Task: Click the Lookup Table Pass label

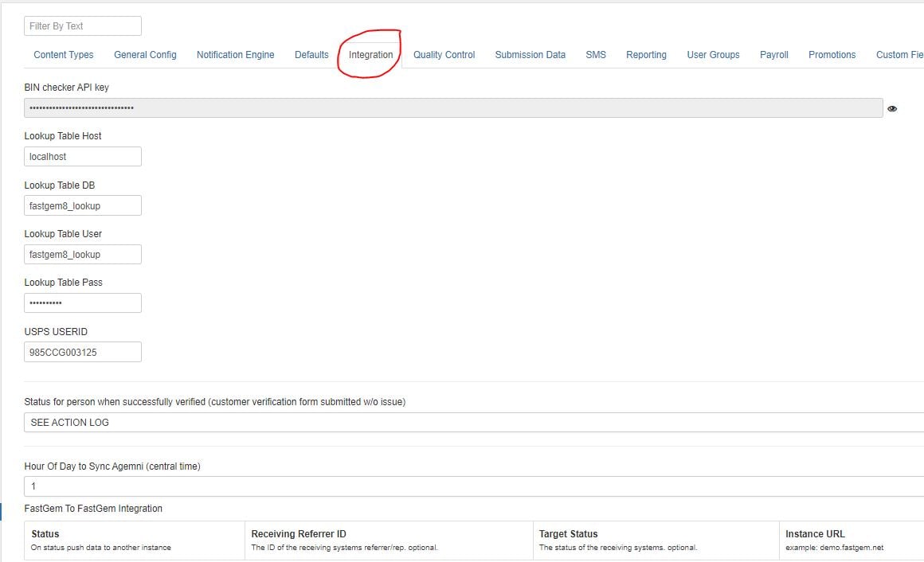Action: 64,283
